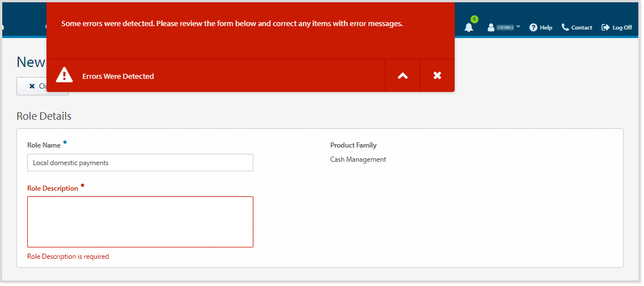Click into the Role Name input field

pyautogui.click(x=140, y=163)
